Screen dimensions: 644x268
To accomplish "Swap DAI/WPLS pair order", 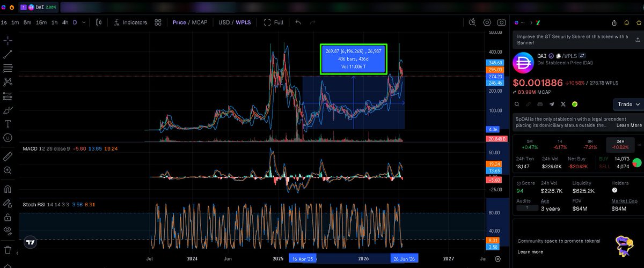I will pyautogui.click(x=582, y=55).
